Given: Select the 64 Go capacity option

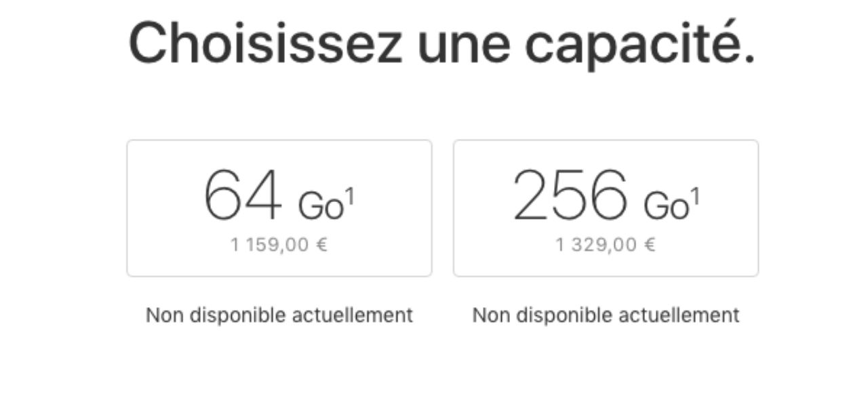Looking at the screenshot, I should [279, 208].
